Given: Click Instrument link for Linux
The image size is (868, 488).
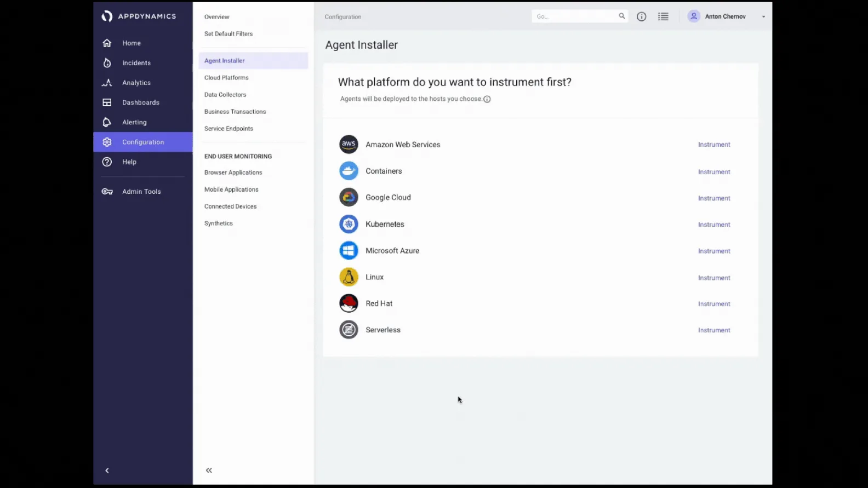Looking at the screenshot, I should (x=714, y=278).
